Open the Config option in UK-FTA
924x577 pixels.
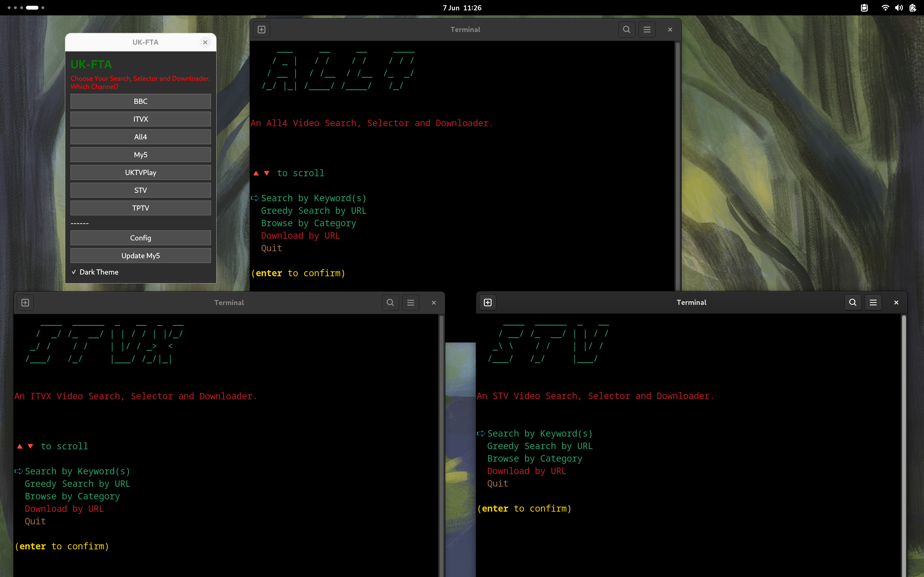(141, 238)
